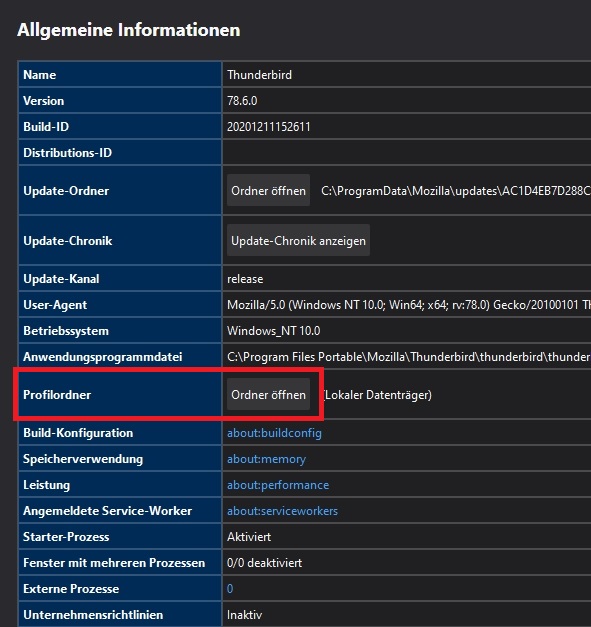Image resolution: width=591 pixels, height=627 pixels.
Task: Click the Update-Kanal row label
Action: click(x=61, y=279)
